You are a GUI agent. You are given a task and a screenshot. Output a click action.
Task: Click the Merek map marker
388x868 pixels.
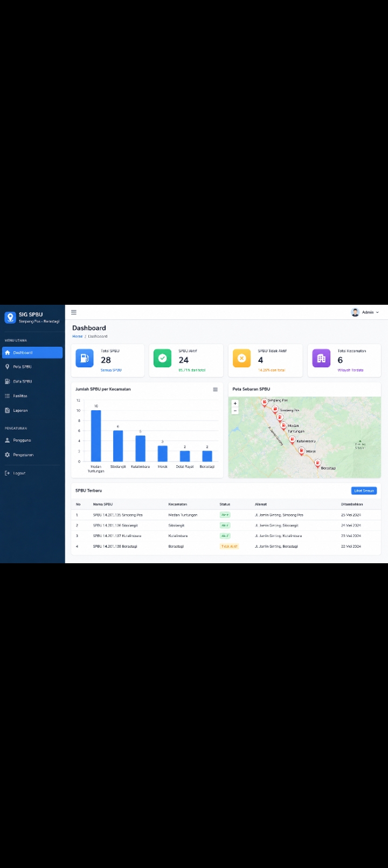301,451
